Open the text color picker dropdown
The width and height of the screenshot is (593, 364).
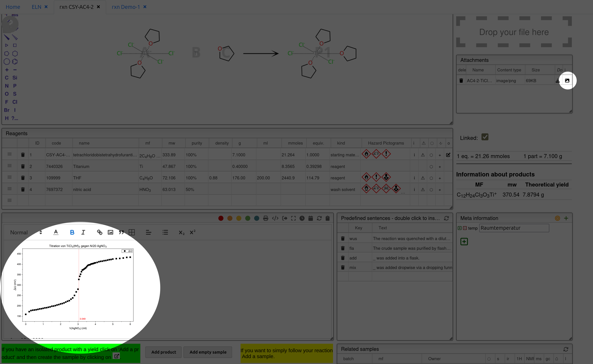tap(56, 232)
